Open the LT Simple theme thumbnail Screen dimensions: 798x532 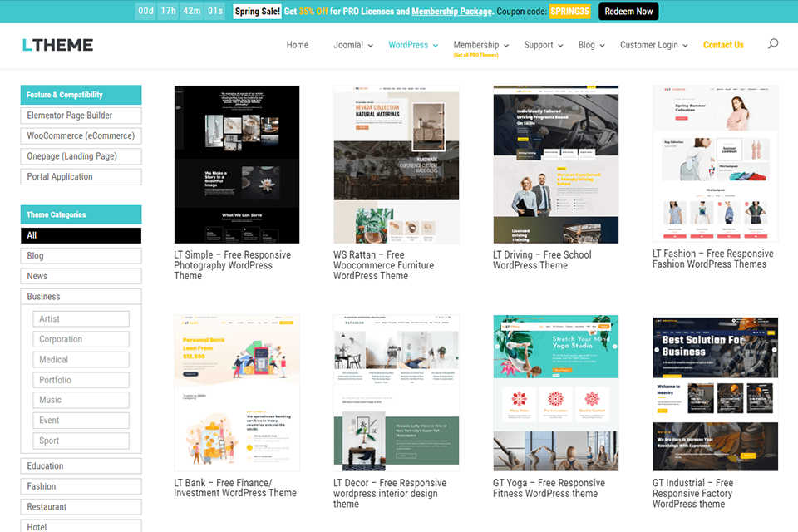coord(237,165)
